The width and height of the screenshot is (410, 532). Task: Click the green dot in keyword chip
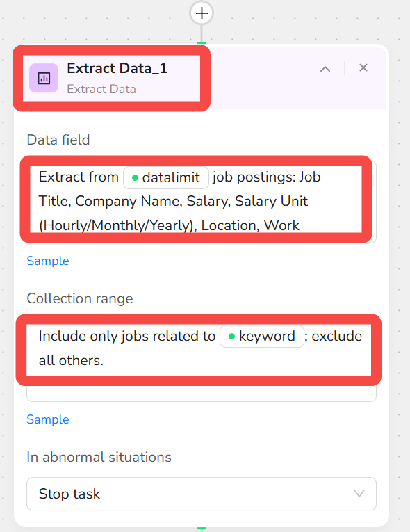point(232,336)
